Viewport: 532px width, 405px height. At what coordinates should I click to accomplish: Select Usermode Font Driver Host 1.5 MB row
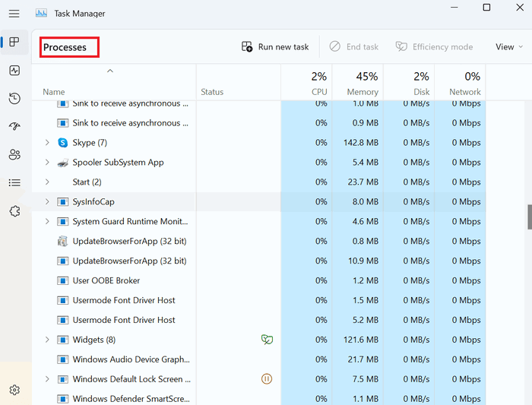[259, 300]
